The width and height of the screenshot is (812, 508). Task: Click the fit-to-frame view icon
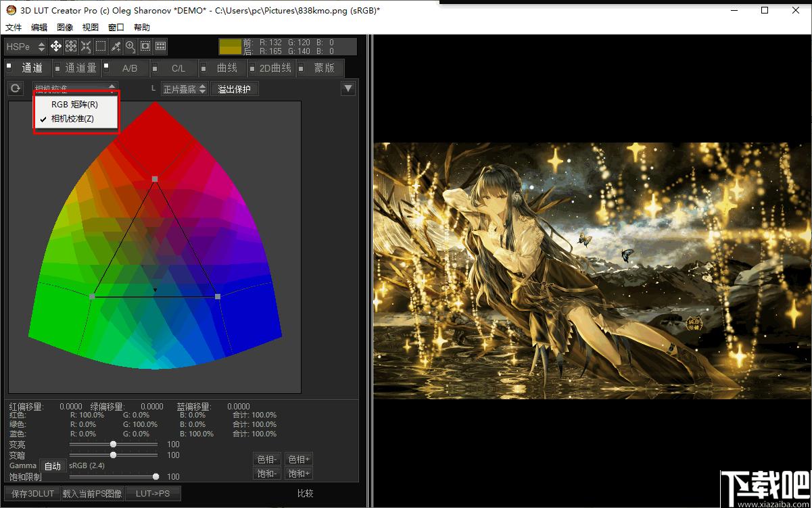click(x=145, y=47)
